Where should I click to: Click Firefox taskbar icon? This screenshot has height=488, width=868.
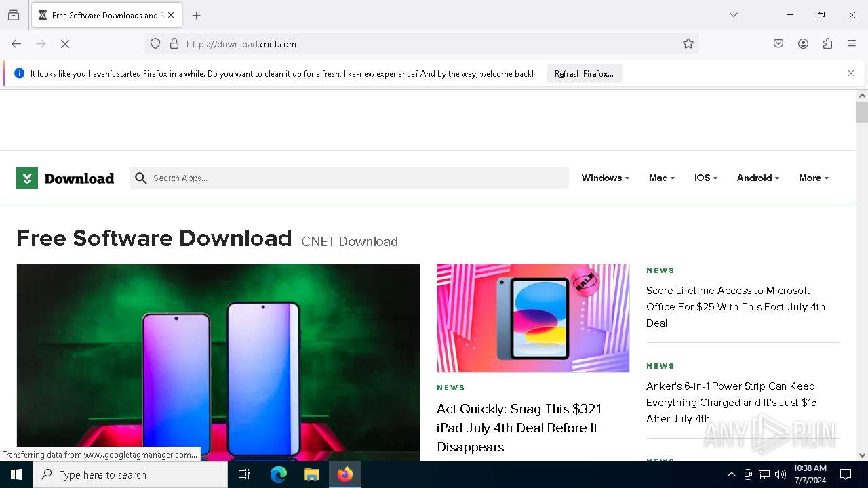pyautogui.click(x=345, y=474)
